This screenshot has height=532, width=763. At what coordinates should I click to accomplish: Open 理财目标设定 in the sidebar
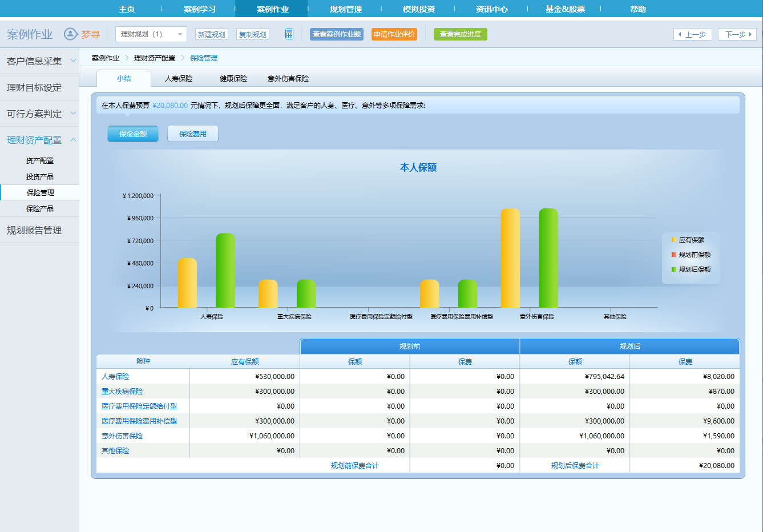[39, 87]
